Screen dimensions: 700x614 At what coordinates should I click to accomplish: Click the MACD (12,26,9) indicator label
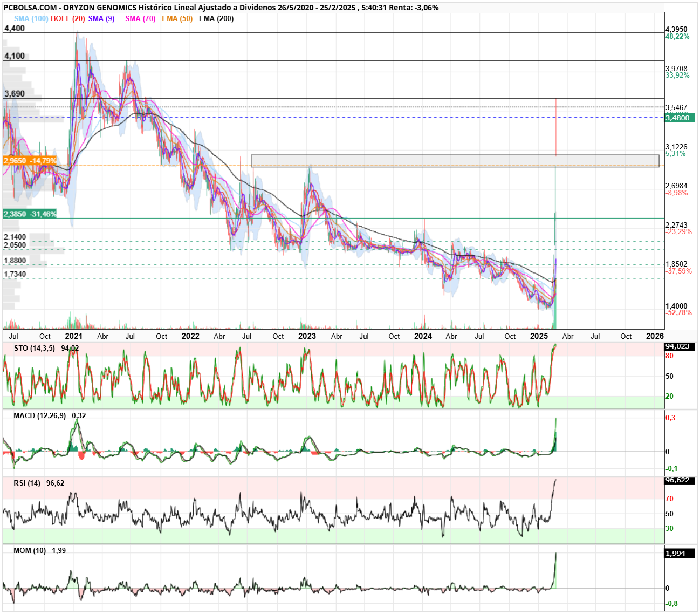point(40,415)
